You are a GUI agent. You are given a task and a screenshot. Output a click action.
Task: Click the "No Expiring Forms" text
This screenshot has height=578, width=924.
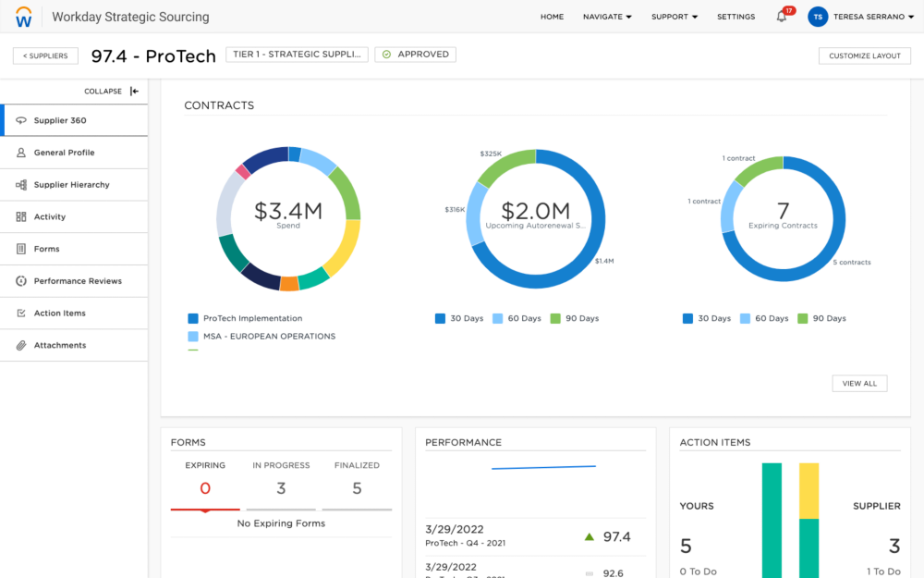point(281,523)
